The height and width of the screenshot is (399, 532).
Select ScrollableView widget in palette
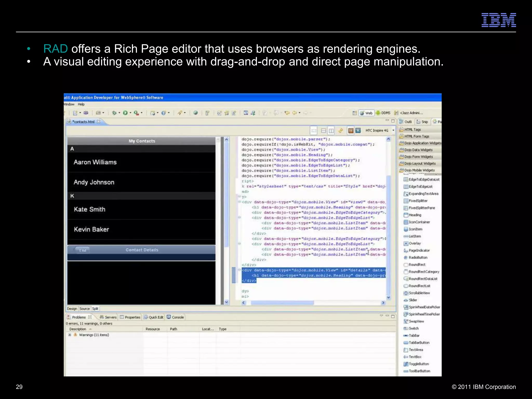(417, 293)
